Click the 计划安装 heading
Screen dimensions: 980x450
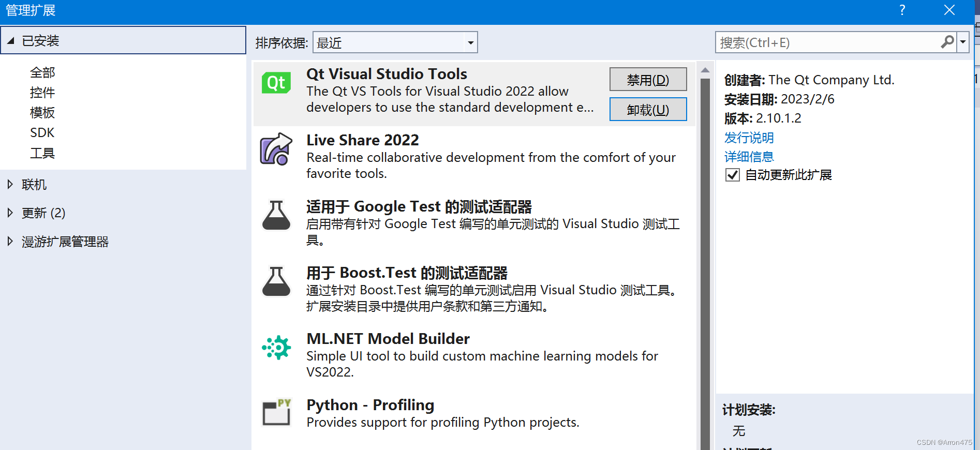(x=749, y=410)
